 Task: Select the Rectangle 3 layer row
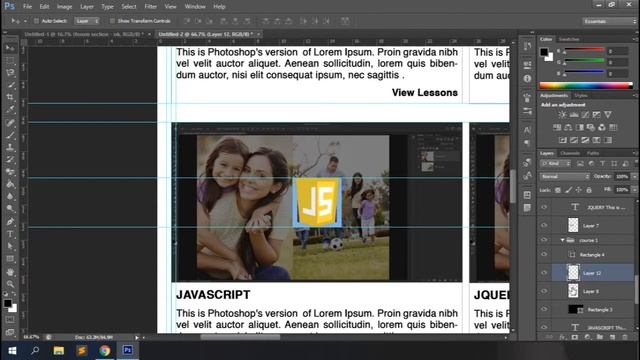coord(593,309)
